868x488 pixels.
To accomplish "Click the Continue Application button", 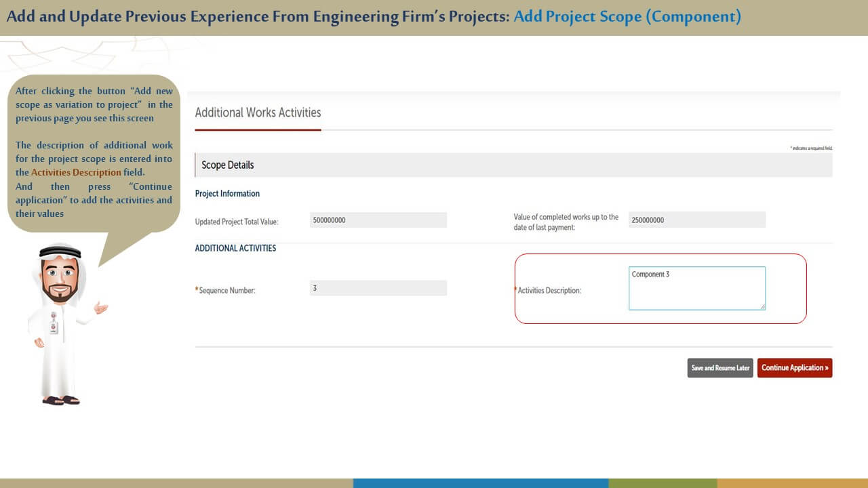I will (794, 368).
